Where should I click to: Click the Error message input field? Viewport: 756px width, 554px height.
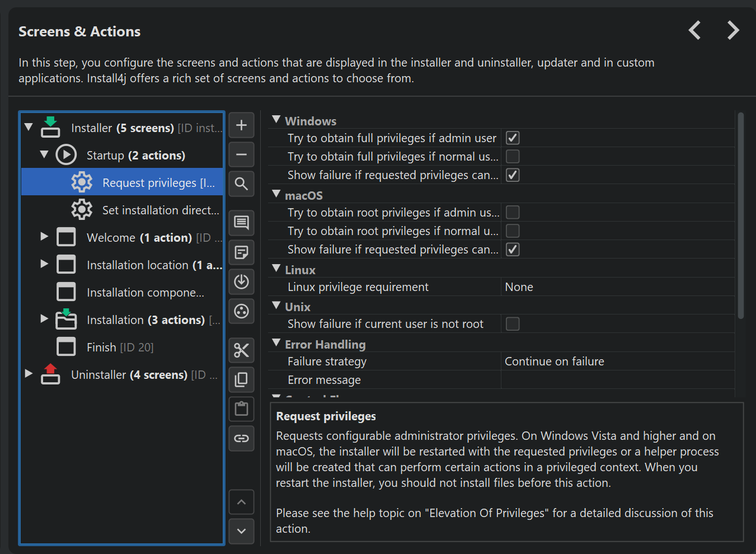click(x=617, y=380)
